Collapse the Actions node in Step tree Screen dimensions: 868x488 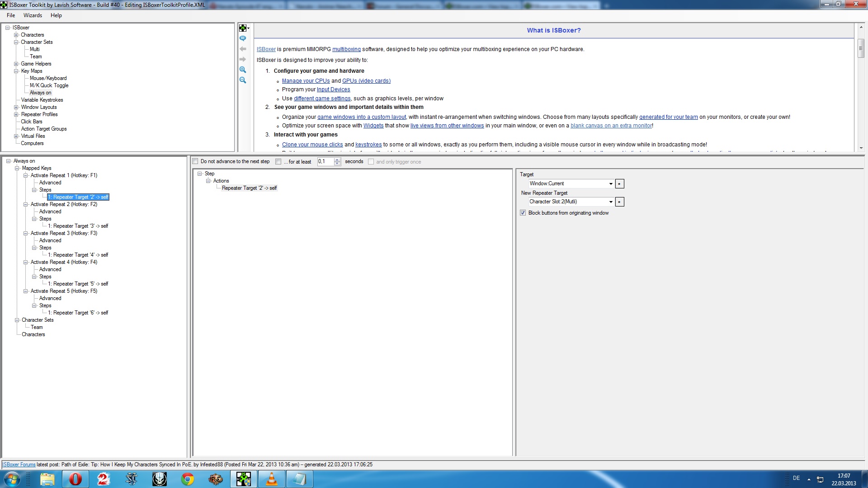208,181
